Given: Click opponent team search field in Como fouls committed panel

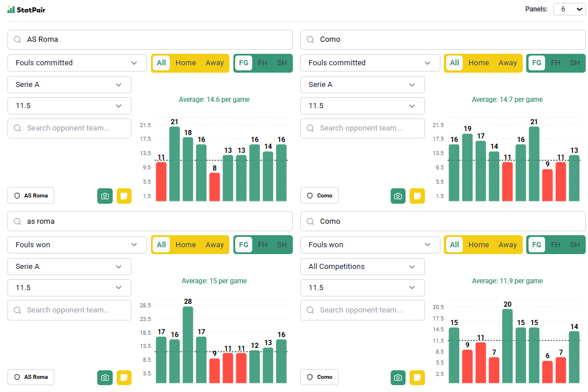Looking at the screenshot, I should pyautogui.click(x=362, y=128).
